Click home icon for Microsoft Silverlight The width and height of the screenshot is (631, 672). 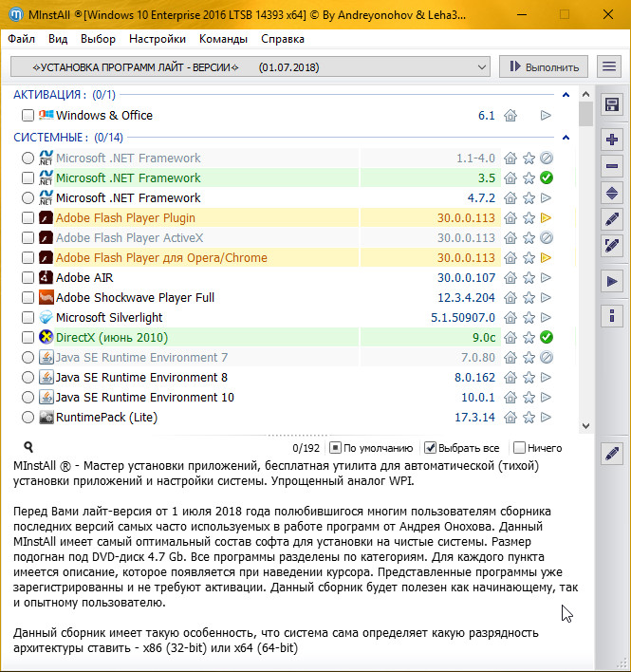point(510,318)
